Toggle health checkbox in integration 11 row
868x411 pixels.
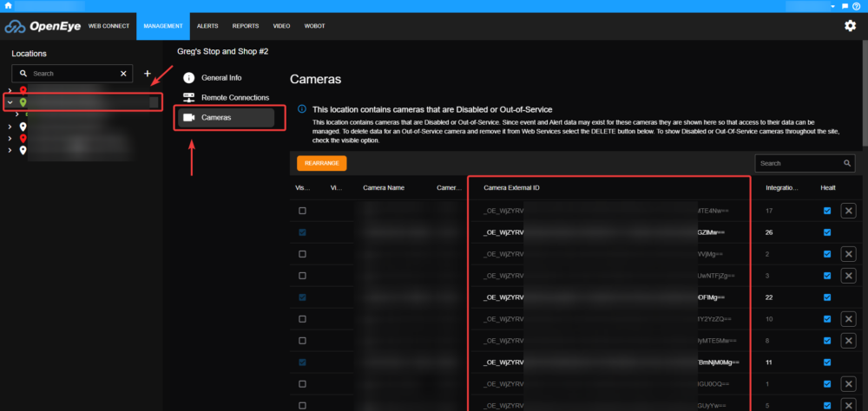[x=827, y=362]
